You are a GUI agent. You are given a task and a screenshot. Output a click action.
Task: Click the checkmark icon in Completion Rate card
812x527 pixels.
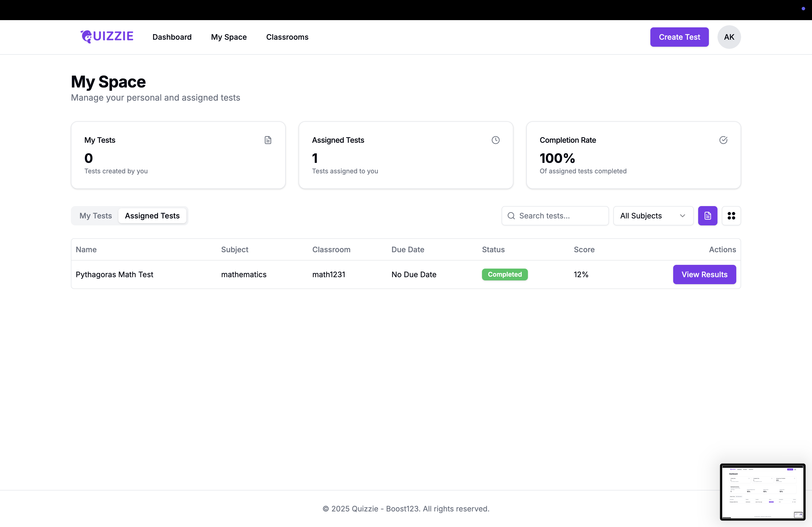[723, 140]
